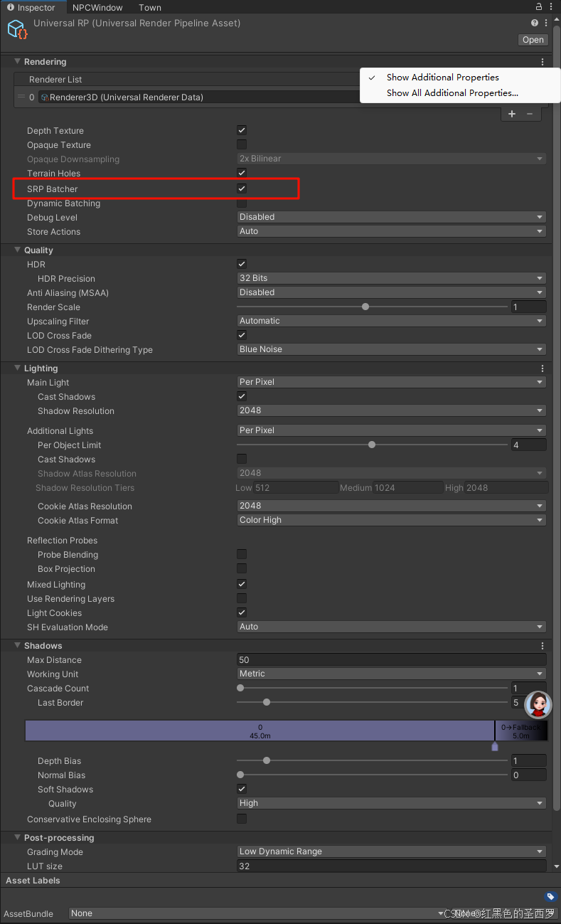Click the Inspector lock icon
The image size is (561, 924).
tap(539, 7)
